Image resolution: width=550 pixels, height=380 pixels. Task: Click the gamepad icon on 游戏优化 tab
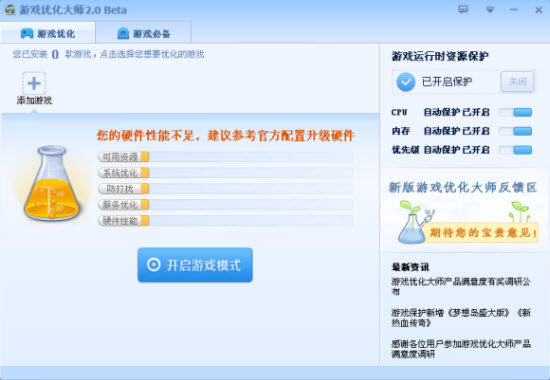pos(27,34)
